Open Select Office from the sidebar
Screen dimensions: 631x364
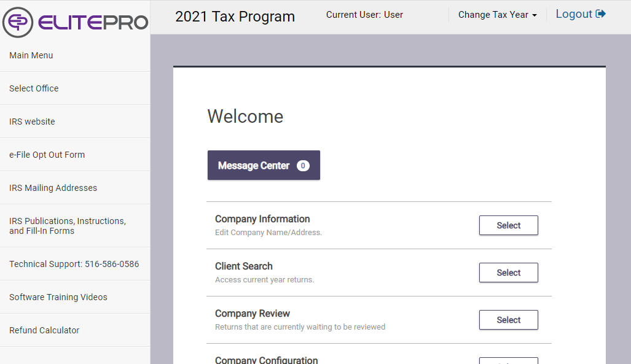click(x=34, y=88)
